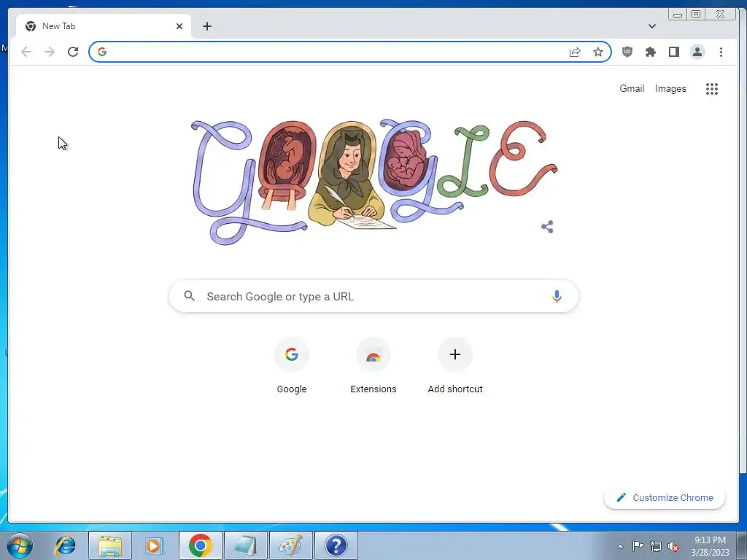
Task: Open the Extensions puzzle-piece menu
Action: [x=650, y=52]
